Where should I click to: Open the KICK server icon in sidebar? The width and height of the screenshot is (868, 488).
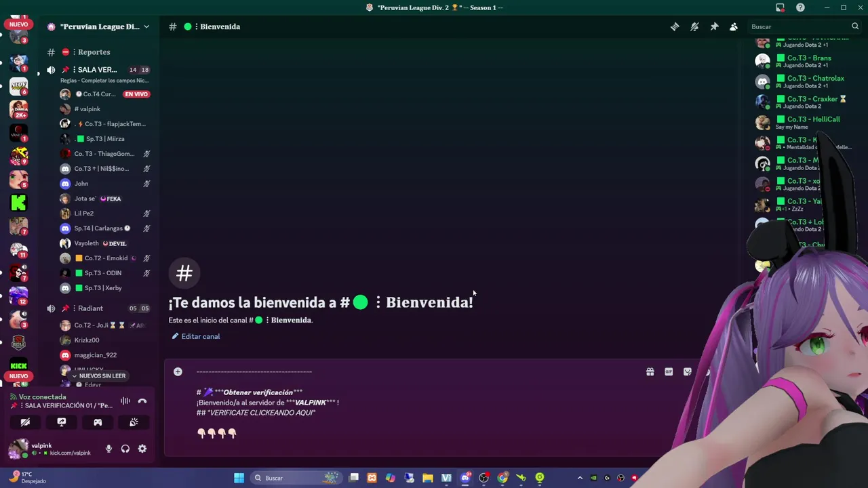point(18,365)
